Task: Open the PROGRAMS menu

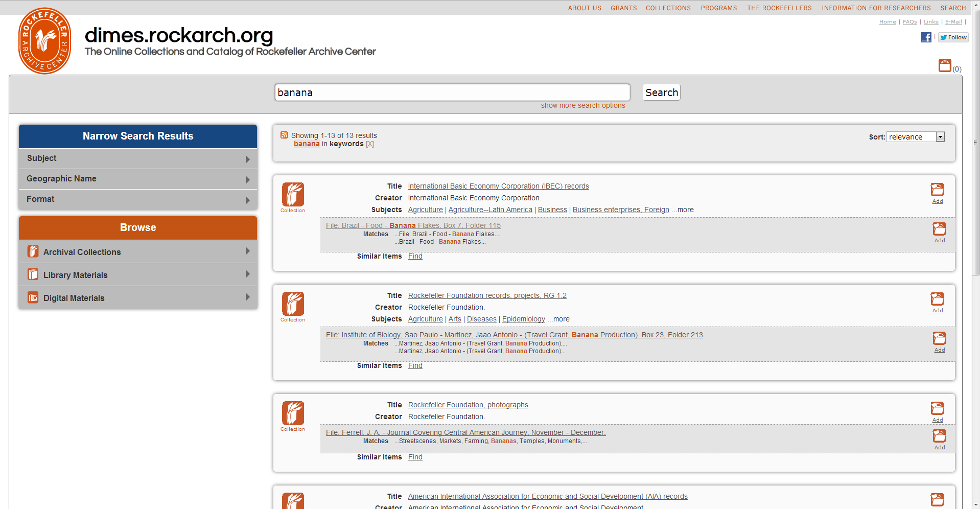Action: pos(718,8)
